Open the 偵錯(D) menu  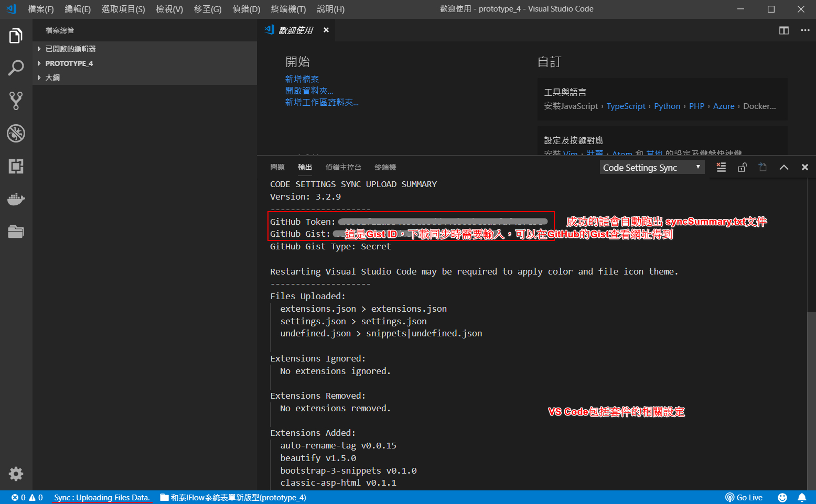click(x=246, y=9)
